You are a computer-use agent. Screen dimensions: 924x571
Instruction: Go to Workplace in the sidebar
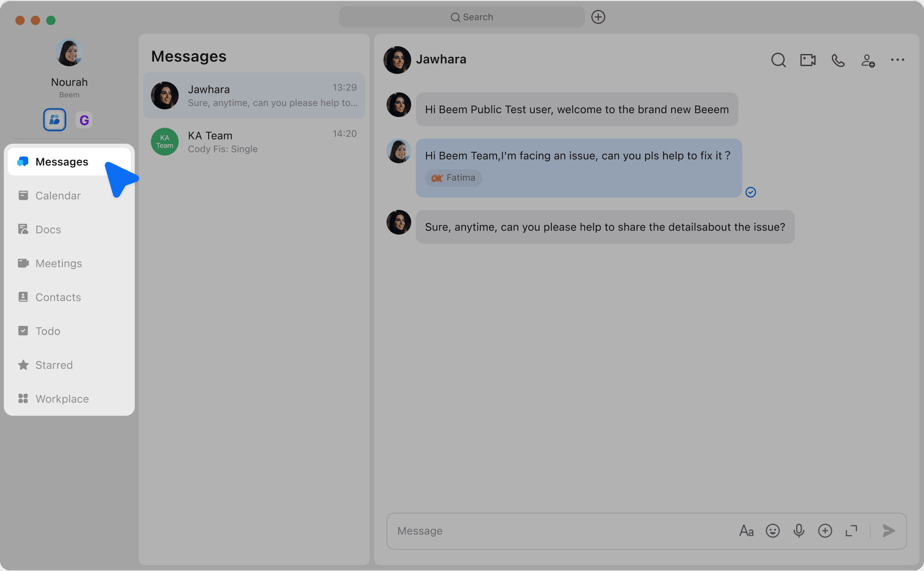click(62, 399)
